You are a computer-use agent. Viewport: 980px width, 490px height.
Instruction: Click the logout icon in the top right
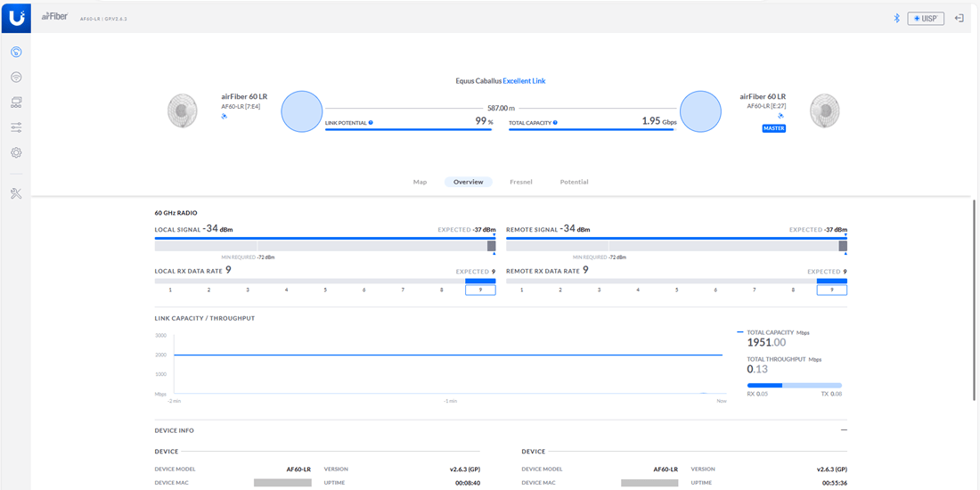pos(960,18)
